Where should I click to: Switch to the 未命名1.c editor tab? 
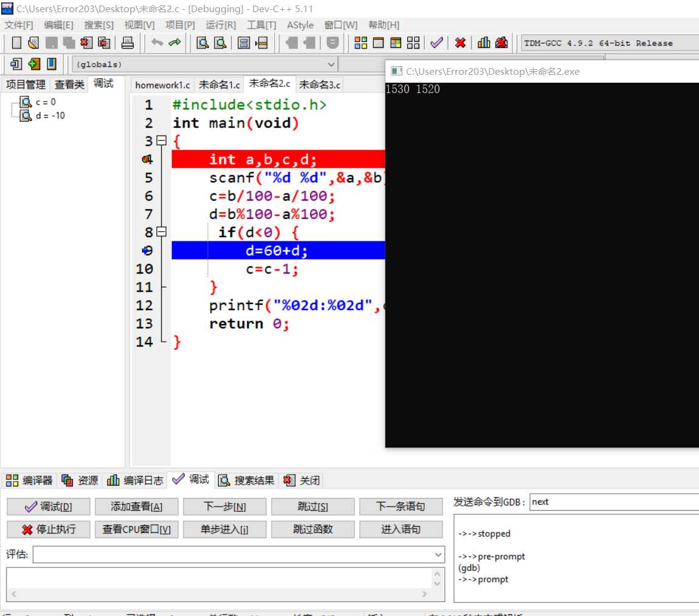(x=219, y=85)
